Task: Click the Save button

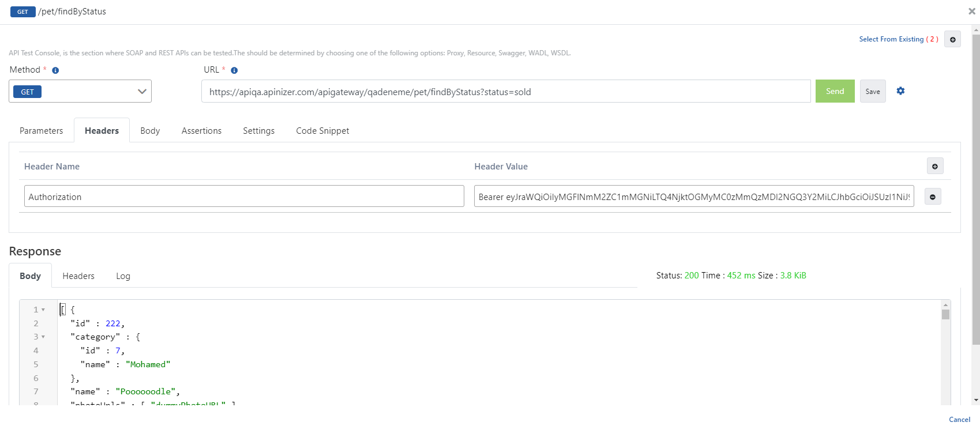Action: 872,92
